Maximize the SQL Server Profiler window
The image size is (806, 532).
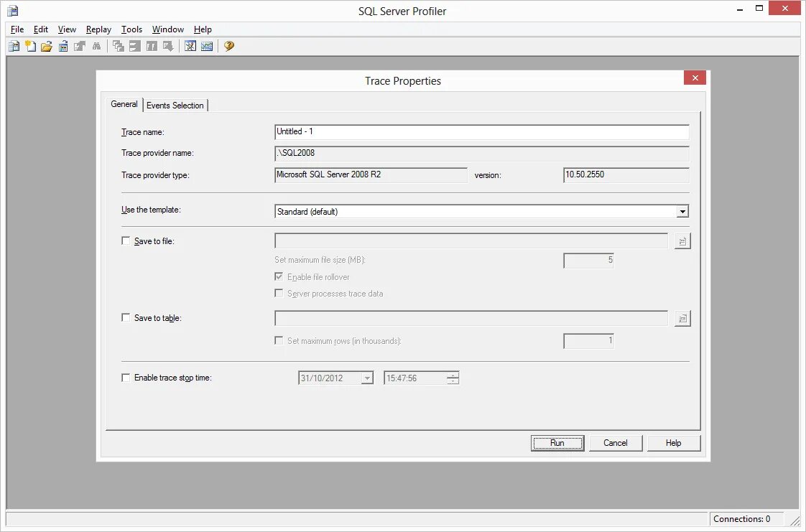(x=759, y=9)
